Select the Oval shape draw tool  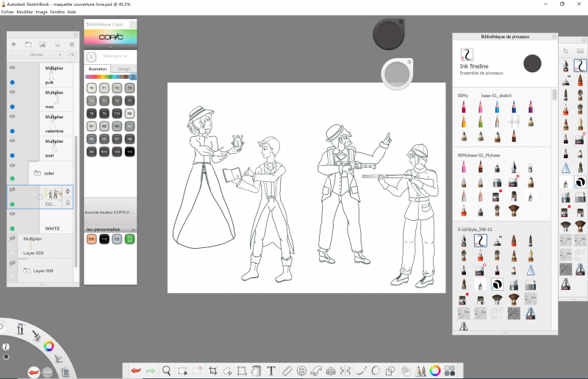376,371
